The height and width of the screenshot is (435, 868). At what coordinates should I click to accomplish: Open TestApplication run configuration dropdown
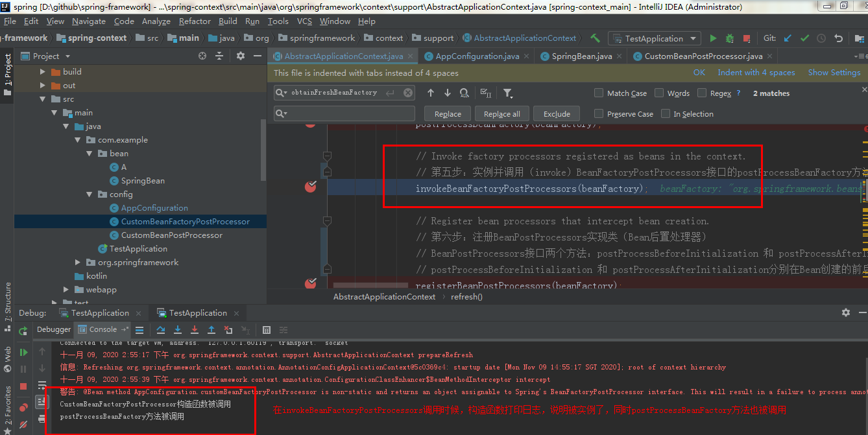[654, 38]
